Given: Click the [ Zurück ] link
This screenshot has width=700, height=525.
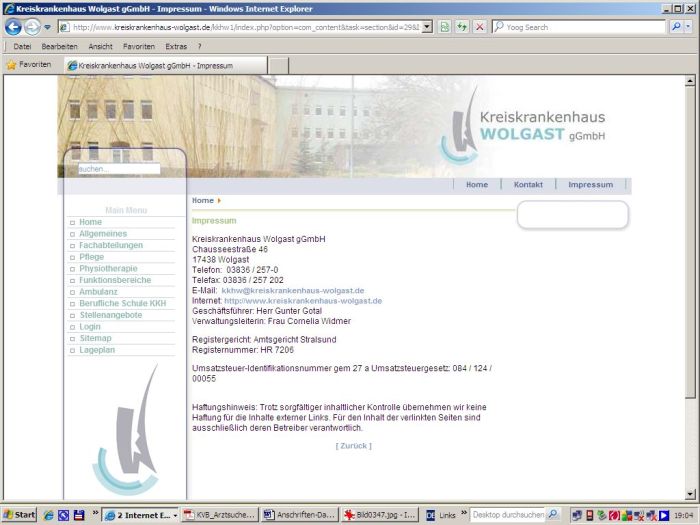Looking at the screenshot, I should click(x=354, y=446).
